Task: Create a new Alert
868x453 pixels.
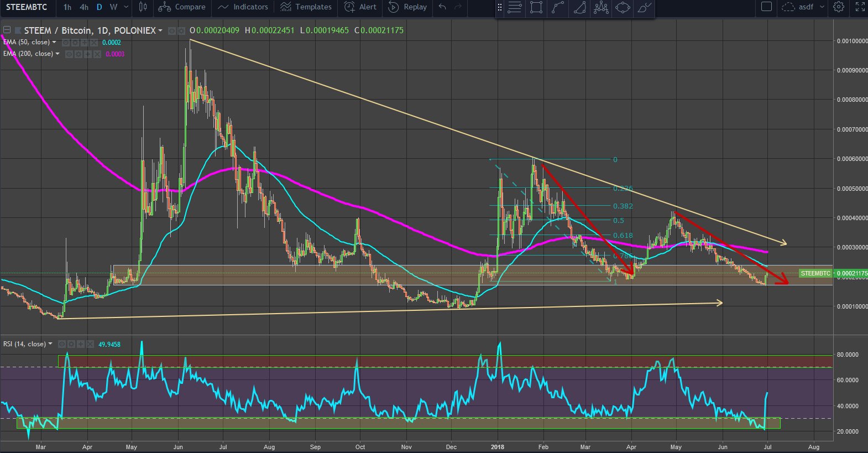Action: point(360,7)
